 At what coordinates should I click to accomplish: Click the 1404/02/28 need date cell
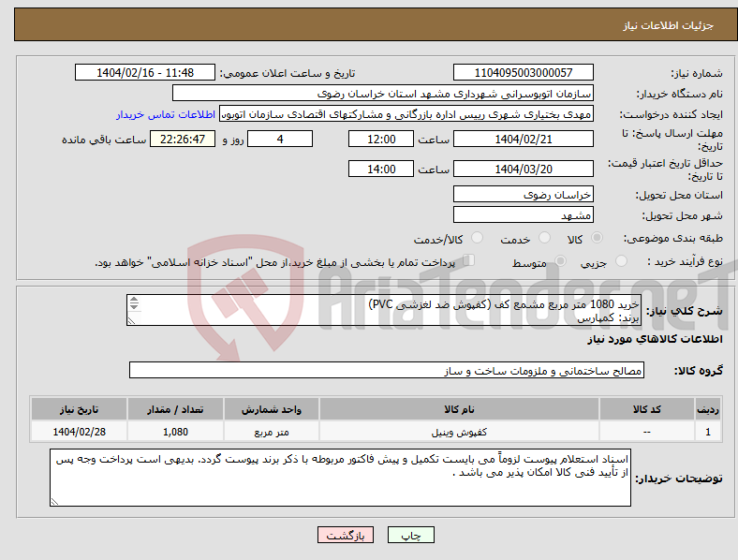79,432
